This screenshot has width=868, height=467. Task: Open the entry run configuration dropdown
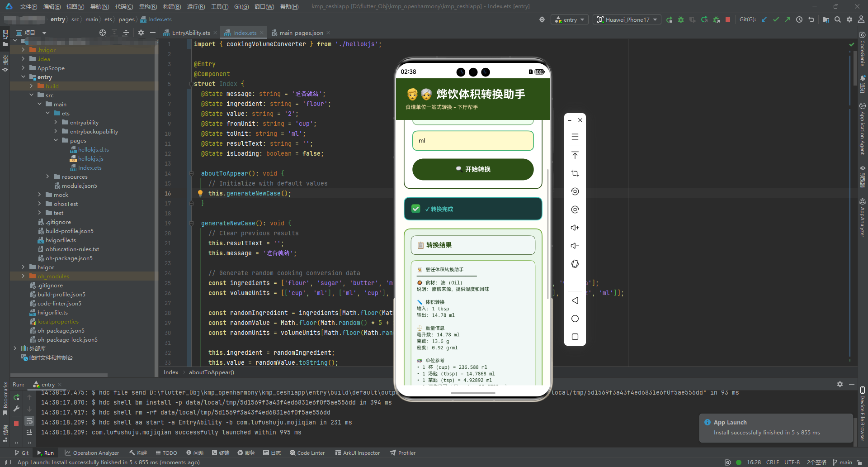570,19
